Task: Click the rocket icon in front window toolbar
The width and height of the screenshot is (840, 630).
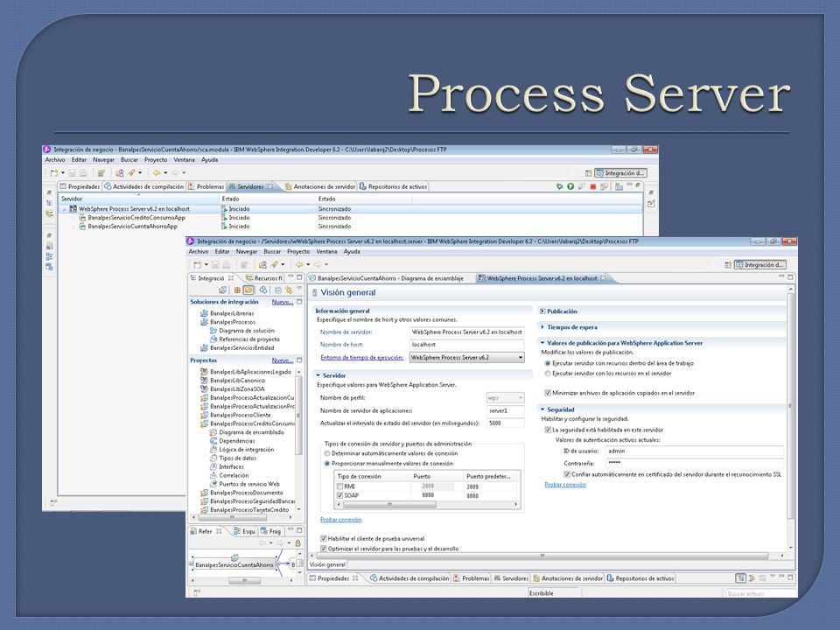Action: pyautogui.click(x=274, y=264)
